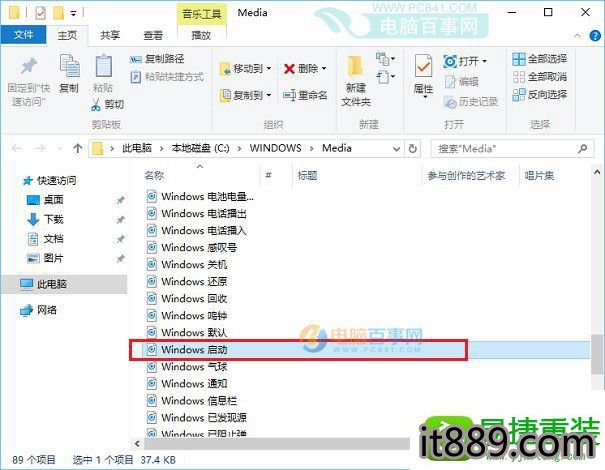Image resolution: width=605 pixels, height=470 pixels.
Task: Open Desktop (桌面) in sidebar
Action: 45,200
